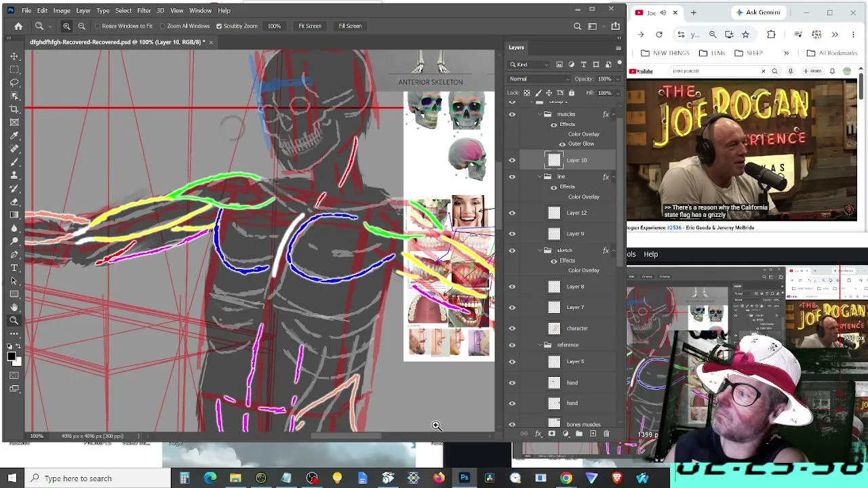Viewport: 868px width, 488px height.
Task: Select the Crop tool
Action: pyautogui.click(x=14, y=109)
